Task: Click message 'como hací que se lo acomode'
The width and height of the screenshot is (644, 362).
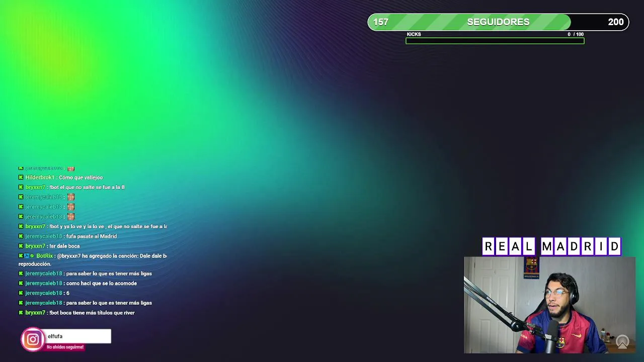Action: tap(102, 283)
